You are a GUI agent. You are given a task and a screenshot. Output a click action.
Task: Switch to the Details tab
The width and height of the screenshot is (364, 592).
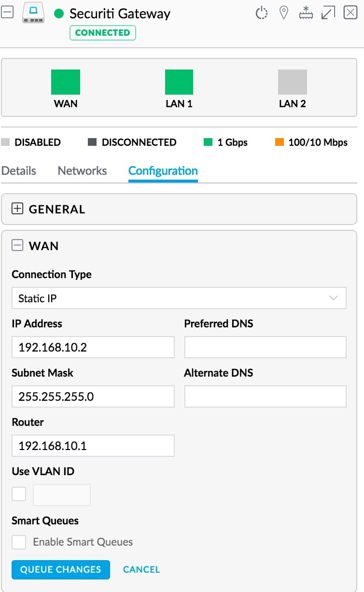(19, 171)
